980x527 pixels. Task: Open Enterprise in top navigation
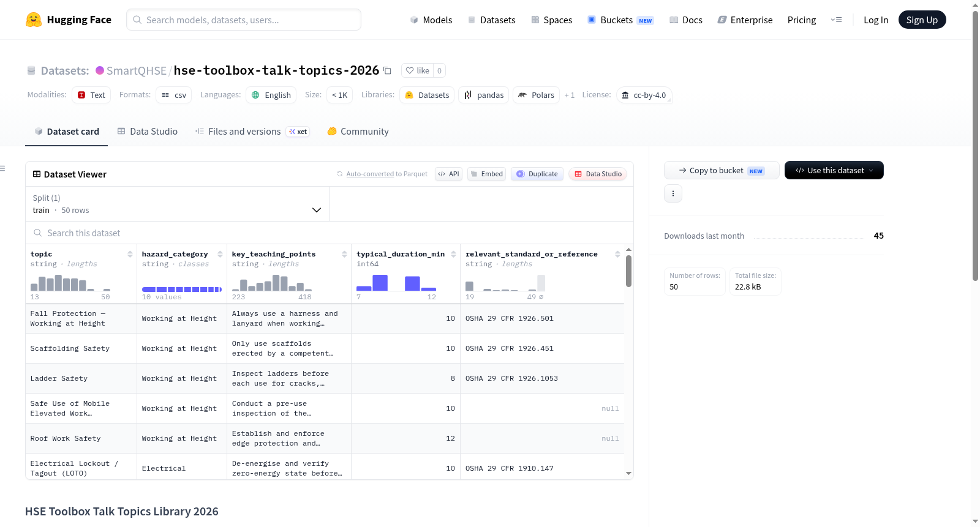[x=745, y=20]
